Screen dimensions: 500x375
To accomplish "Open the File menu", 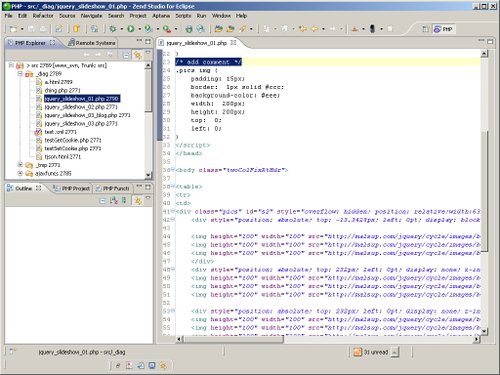I will pyautogui.click(x=9, y=16).
